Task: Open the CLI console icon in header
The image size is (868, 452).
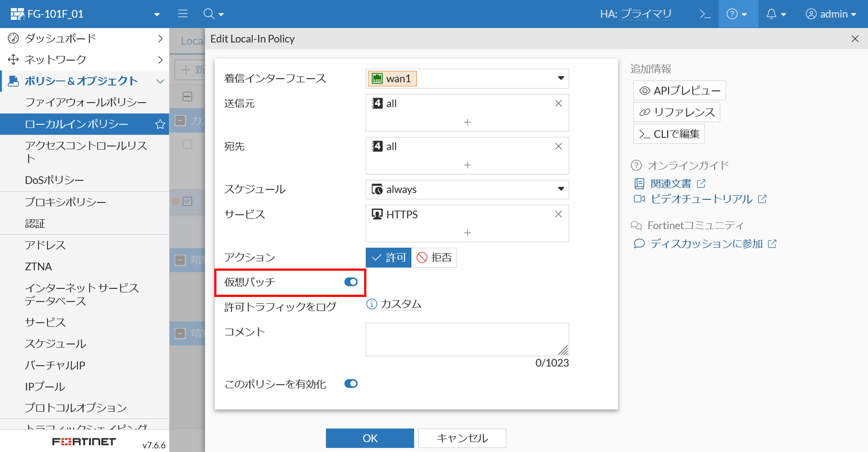Action: click(x=705, y=14)
